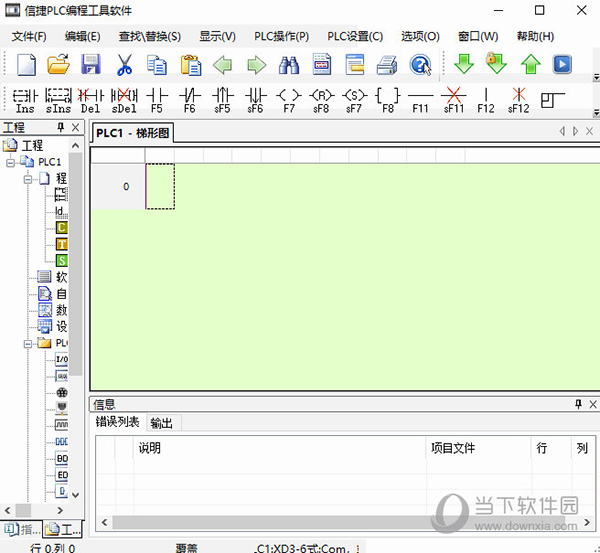
Task: Close the 工程 panel
Action: click(x=75, y=127)
